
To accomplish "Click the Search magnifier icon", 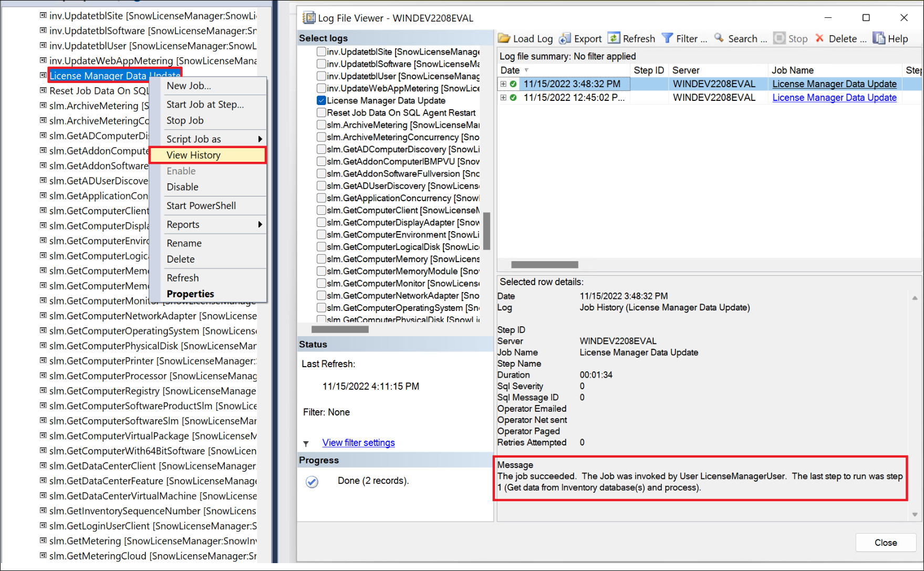I will 719,38.
